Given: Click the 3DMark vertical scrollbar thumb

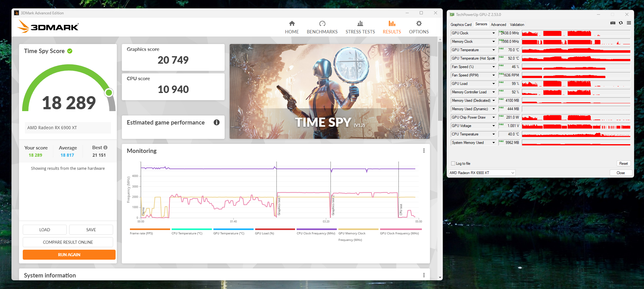Looking at the screenshot, I should click(440, 81).
